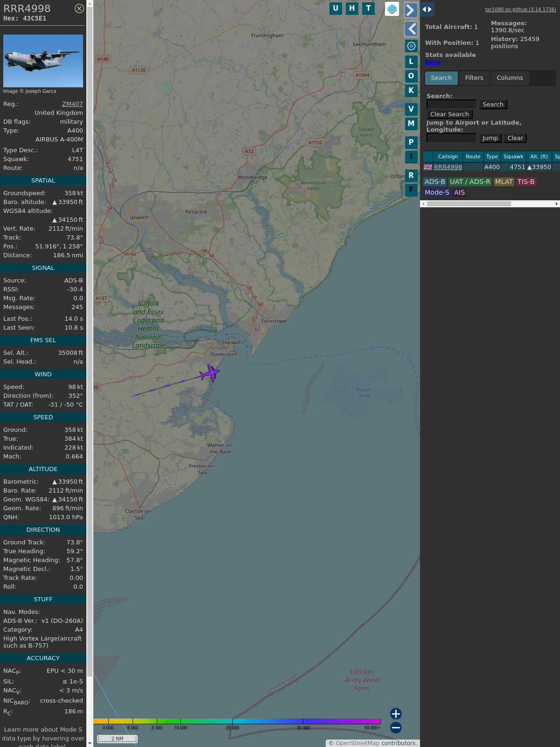Image resolution: width=560 pixels, height=747 pixels.
Task: Sort table by Route column
Action: coord(473,156)
